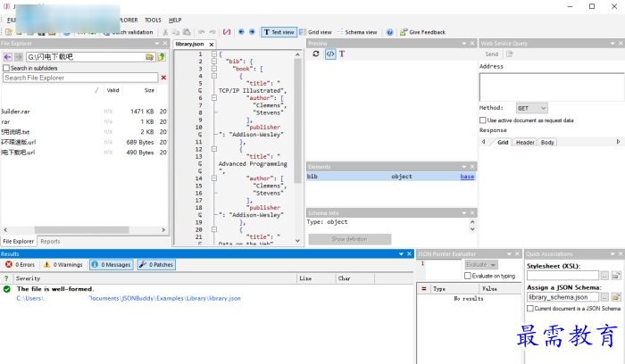The image size is (625, 364).
Task: Switch Preview to HTML code mode
Action: point(330,54)
